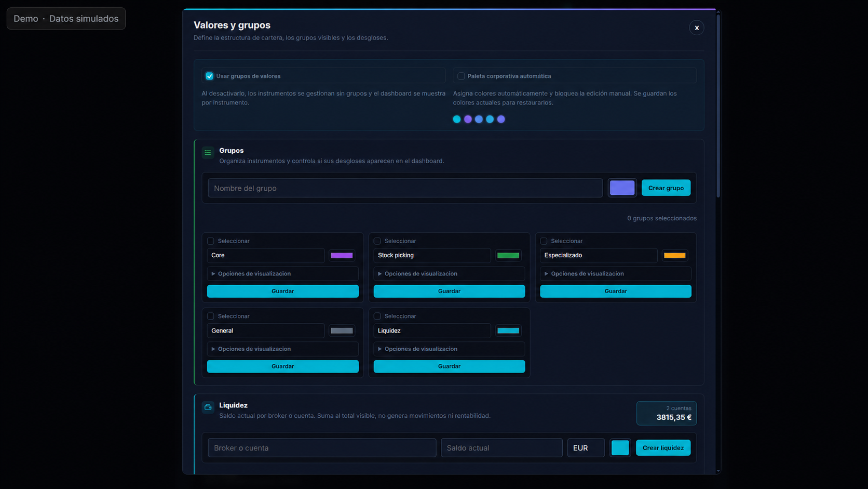
Task: Disable Usar grupos de valores checkbox
Action: pyautogui.click(x=209, y=76)
